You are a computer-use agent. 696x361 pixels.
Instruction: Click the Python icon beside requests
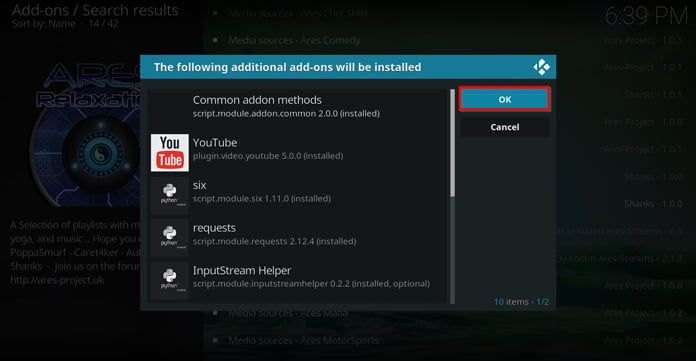pos(170,238)
